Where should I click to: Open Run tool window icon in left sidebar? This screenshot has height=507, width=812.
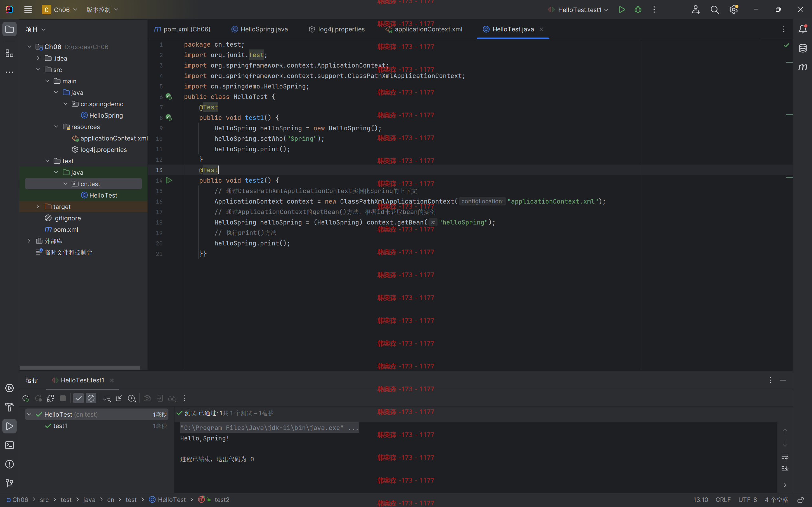[x=10, y=426]
